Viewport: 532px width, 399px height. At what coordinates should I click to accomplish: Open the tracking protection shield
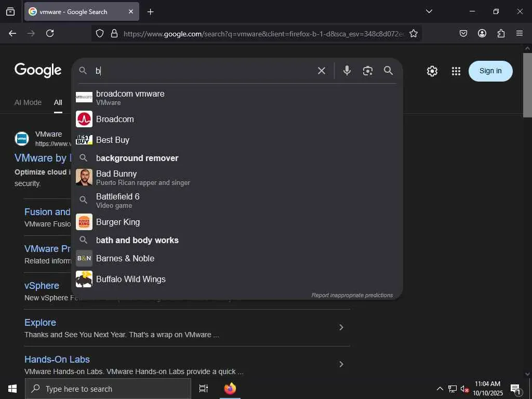click(99, 33)
